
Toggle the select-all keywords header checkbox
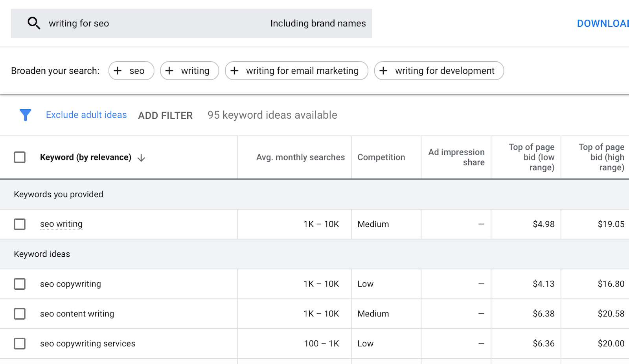20,157
